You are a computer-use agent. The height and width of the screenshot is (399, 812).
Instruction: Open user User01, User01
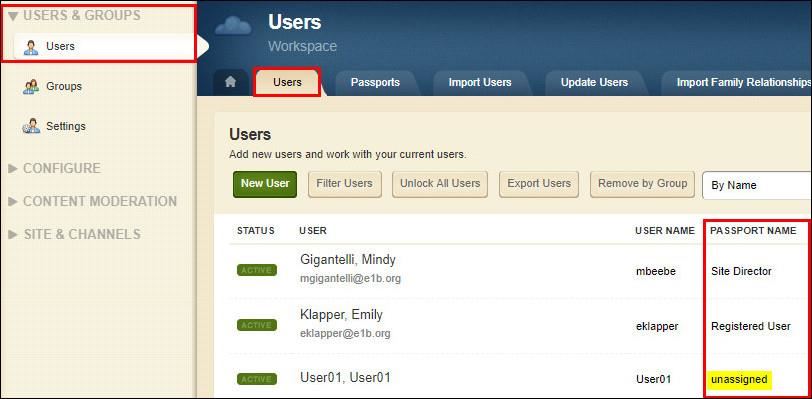tap(345, 377)
